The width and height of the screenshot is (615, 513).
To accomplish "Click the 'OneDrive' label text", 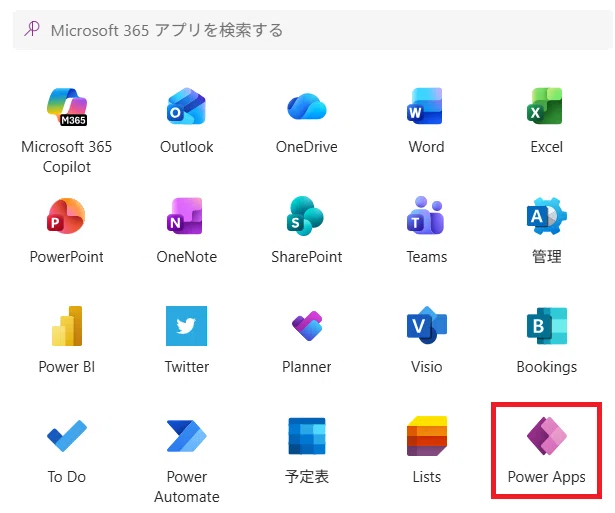I will pyautogui.click(x=307, y=147).
